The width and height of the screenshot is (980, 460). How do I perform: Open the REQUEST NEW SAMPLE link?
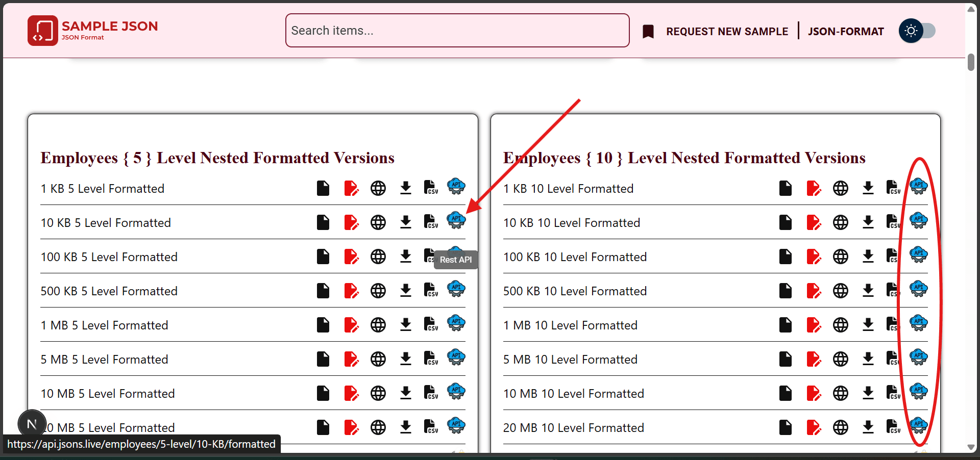[x=727, y=32]
